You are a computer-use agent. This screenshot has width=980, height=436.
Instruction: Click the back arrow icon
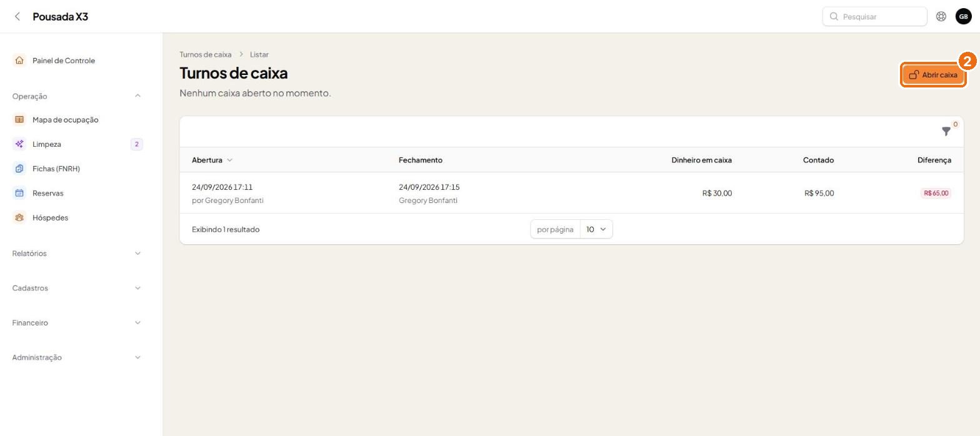pos(17,16)
